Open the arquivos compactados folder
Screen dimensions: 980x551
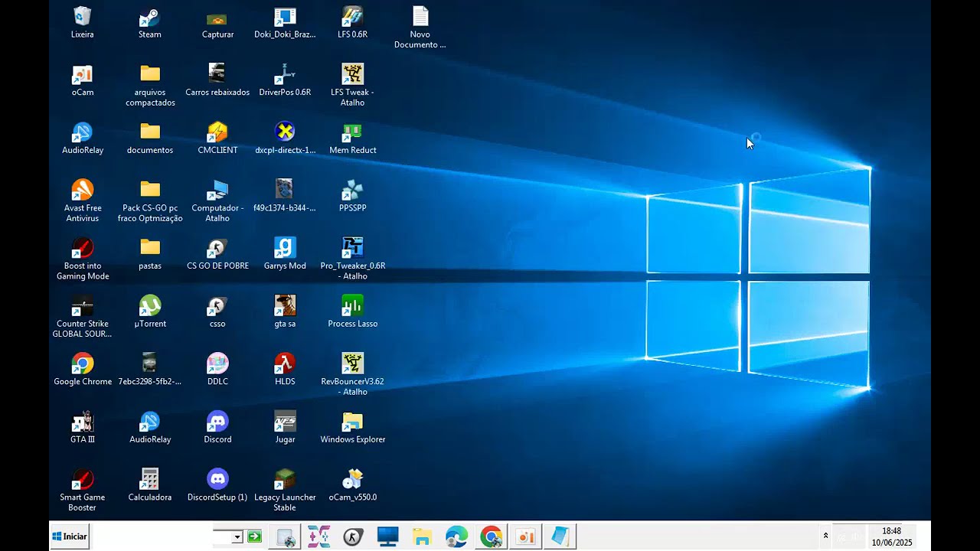150,85
